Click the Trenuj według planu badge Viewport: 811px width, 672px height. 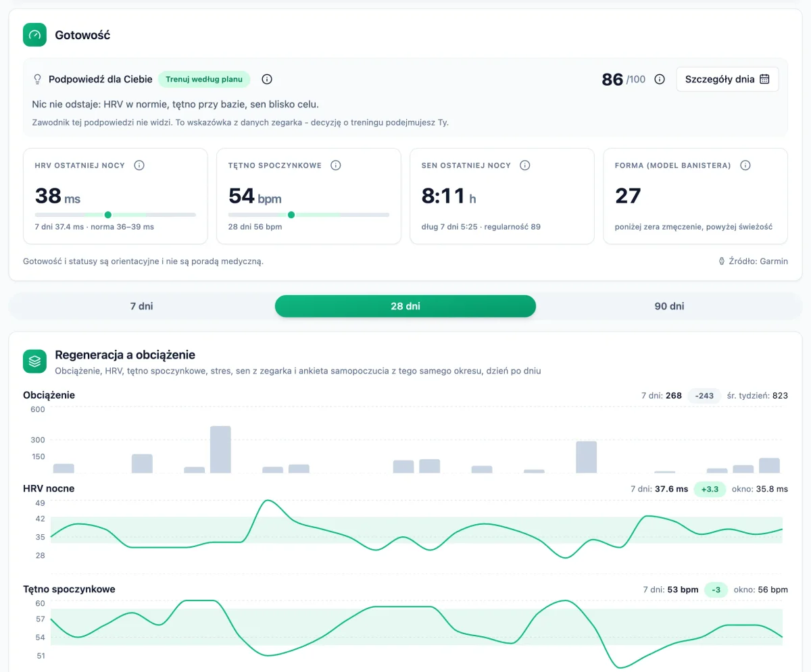(204, 80)
